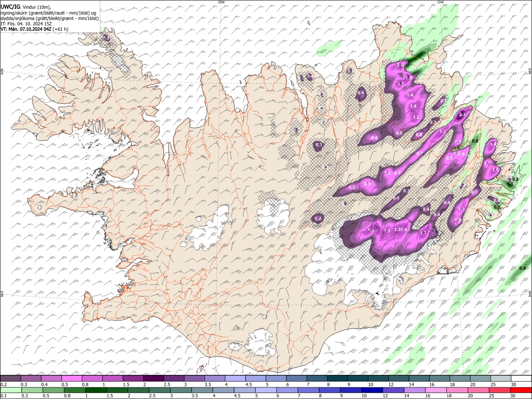
Task: Click the dark teal 8–9 upper legend swatch
Action: 337,379
